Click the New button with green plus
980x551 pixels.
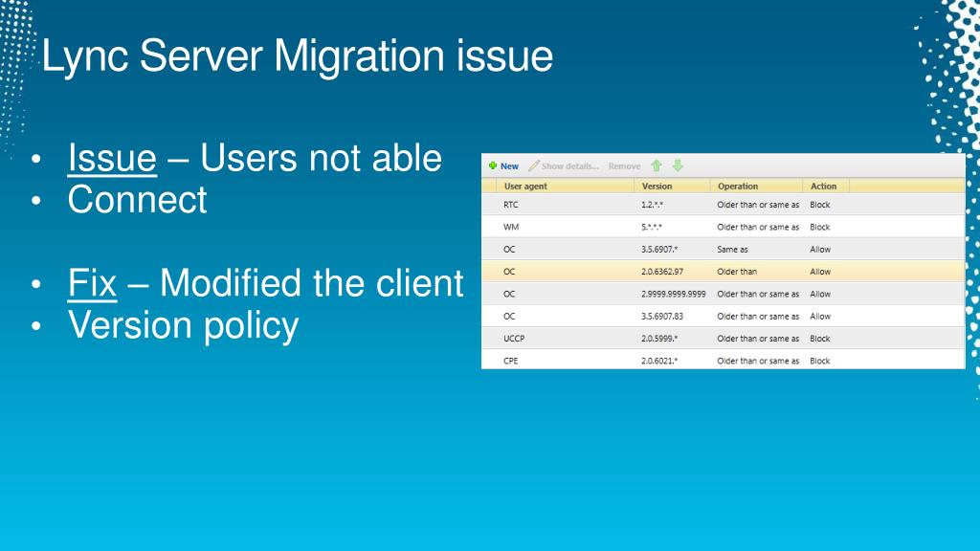click(x=503, y=166)
